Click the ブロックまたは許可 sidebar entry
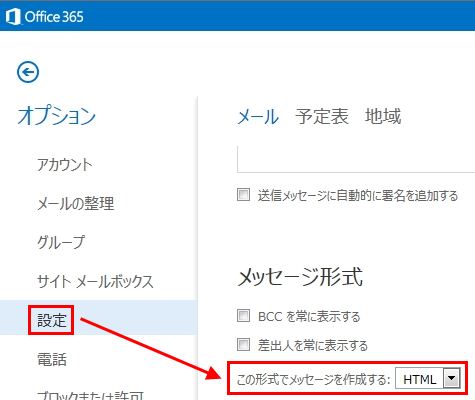Viewport: 475px width, 400px height. point(91,395)
